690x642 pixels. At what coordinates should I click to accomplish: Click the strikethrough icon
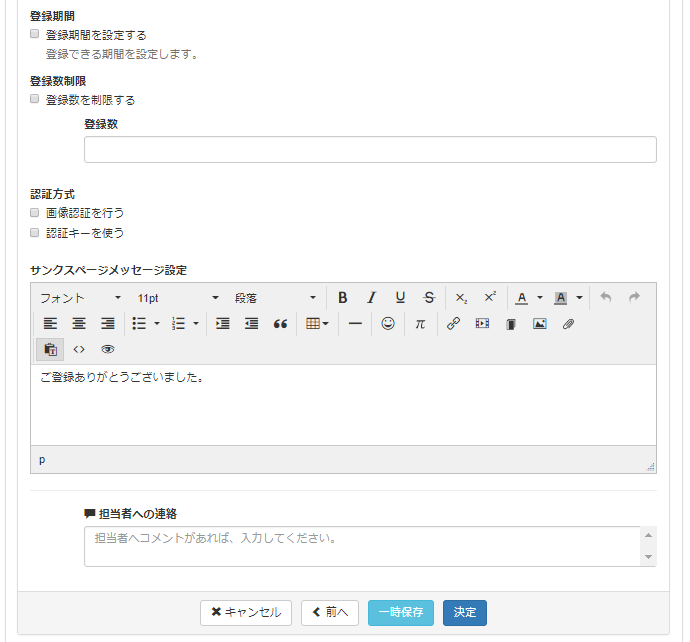tap(429, 298)
